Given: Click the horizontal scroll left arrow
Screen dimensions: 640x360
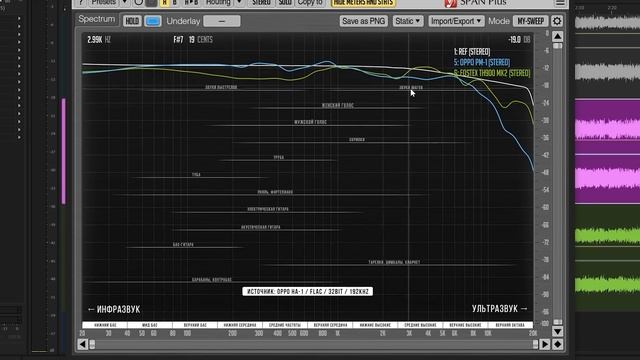Looking at the screenshot, I should point(82,344).
